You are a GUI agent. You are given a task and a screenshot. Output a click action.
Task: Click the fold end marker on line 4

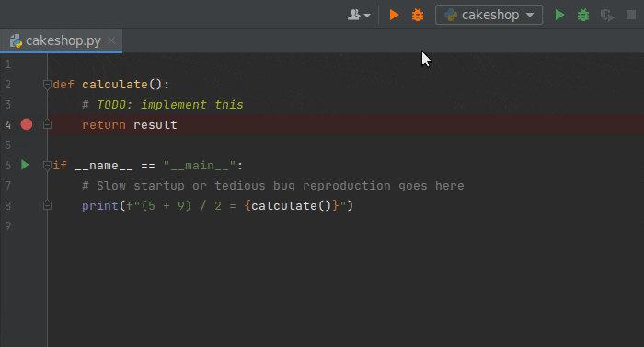point(47,124)
